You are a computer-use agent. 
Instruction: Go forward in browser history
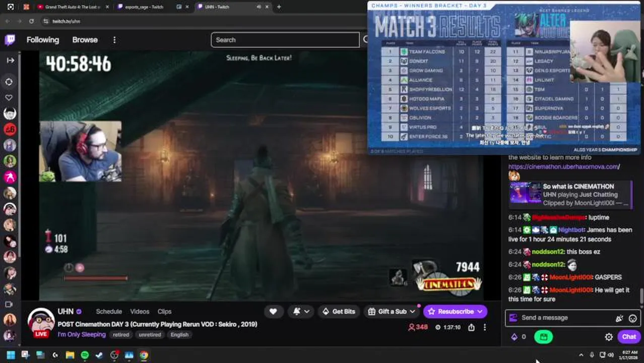pyautogui.click(x=19, y=21)
